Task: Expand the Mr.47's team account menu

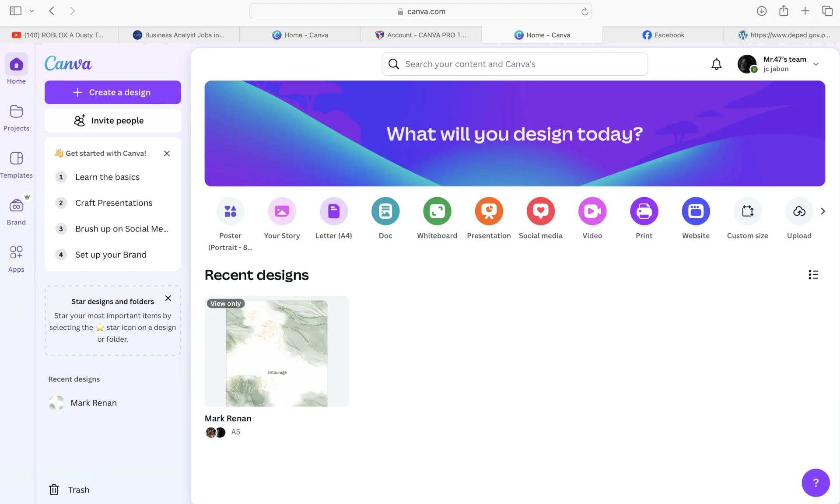Action: point(815,64)
